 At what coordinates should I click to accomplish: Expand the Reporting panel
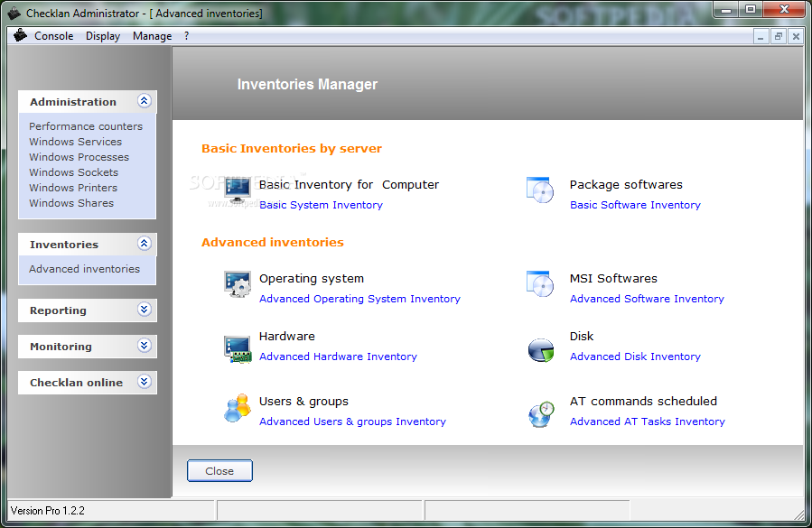[x=145, y=310]
